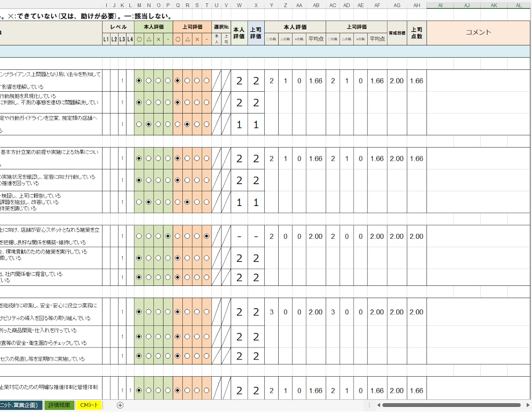532x412 pixels.
Task: Click the horizontal scrollbar right arrow
Action: (527, 405)
